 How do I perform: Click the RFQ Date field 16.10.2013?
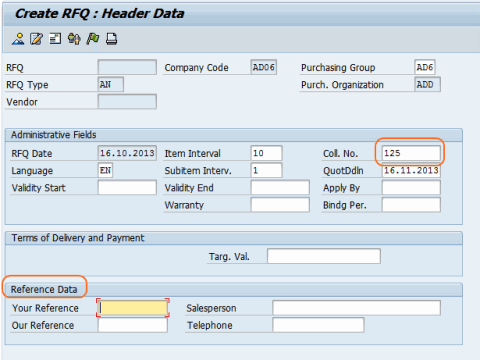[127, 153]
